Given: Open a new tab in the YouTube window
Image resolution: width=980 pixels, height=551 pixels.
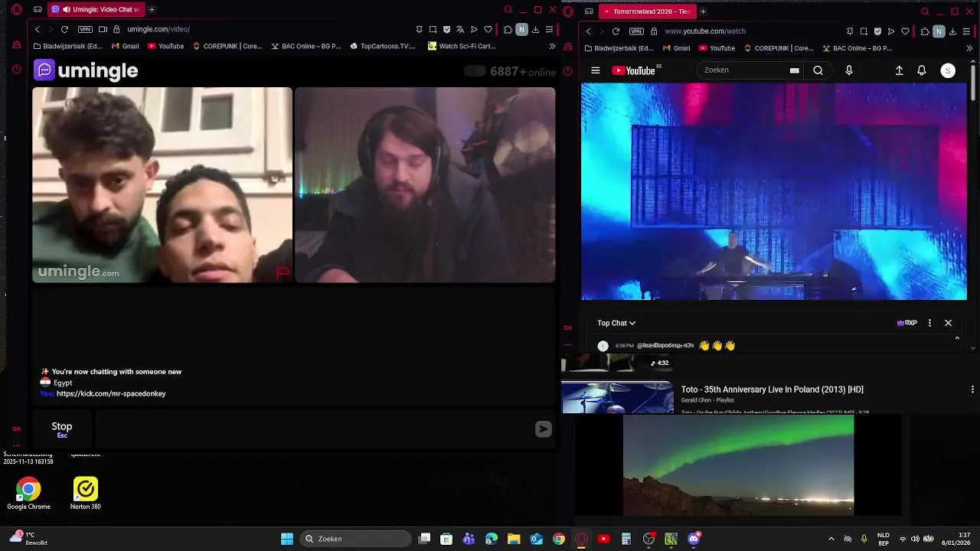Looking at the screenshot, I should [x=703, y=11].
